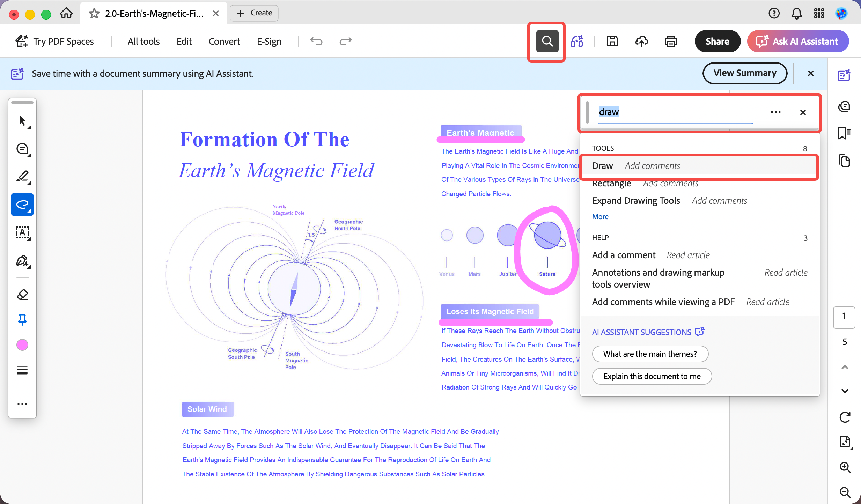Close the search panel
The height and width of the screenshot is (504, 861).
coord(803,112)
